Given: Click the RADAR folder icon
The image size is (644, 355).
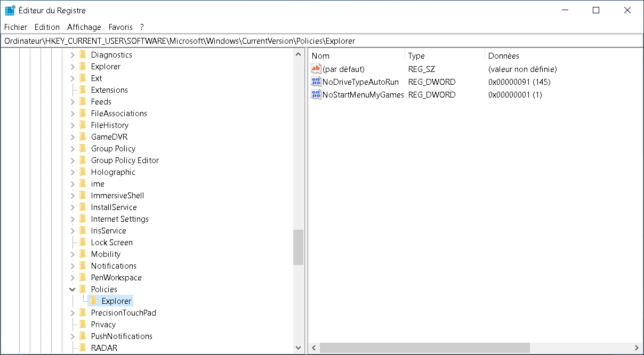Looking at the screenshot, I should 83,348.
